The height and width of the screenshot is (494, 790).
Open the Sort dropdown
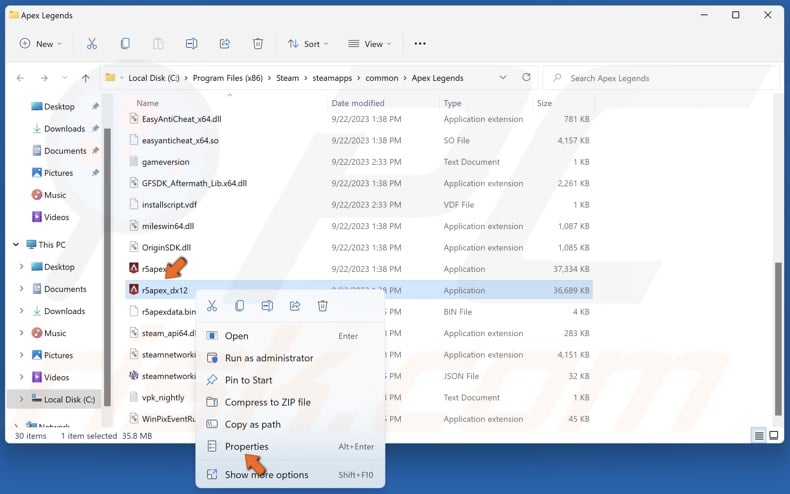[x=308, y=44]
